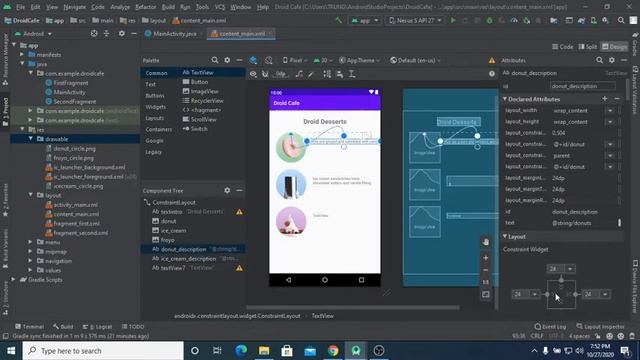Click the orientation rotate icon in design toolbar
Viewport: 640px width, 360px height.
269,60
